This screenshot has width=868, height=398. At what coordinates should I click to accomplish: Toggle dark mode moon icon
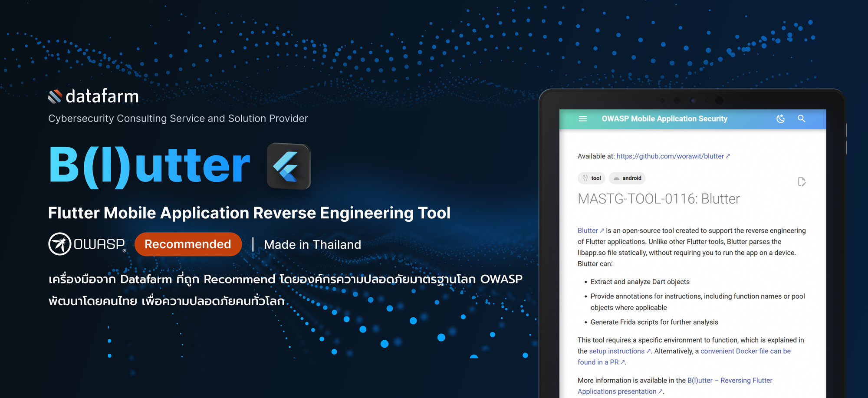[x=780, y=118]
